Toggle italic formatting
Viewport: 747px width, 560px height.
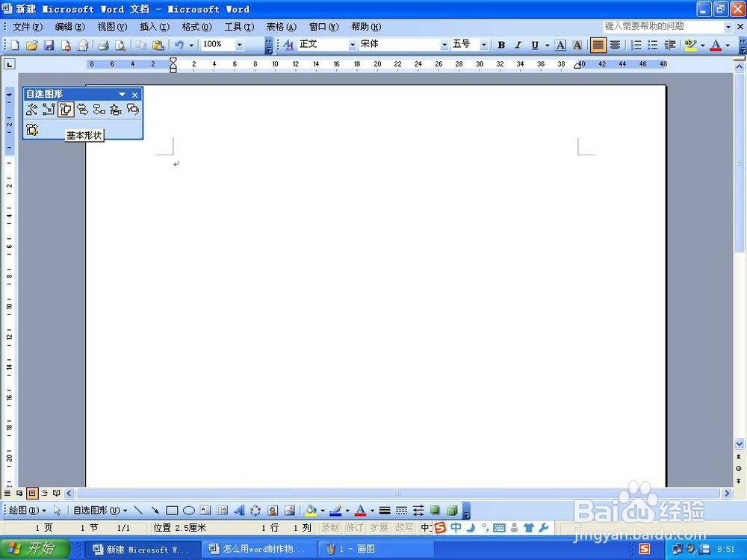(x=518, y=46)
